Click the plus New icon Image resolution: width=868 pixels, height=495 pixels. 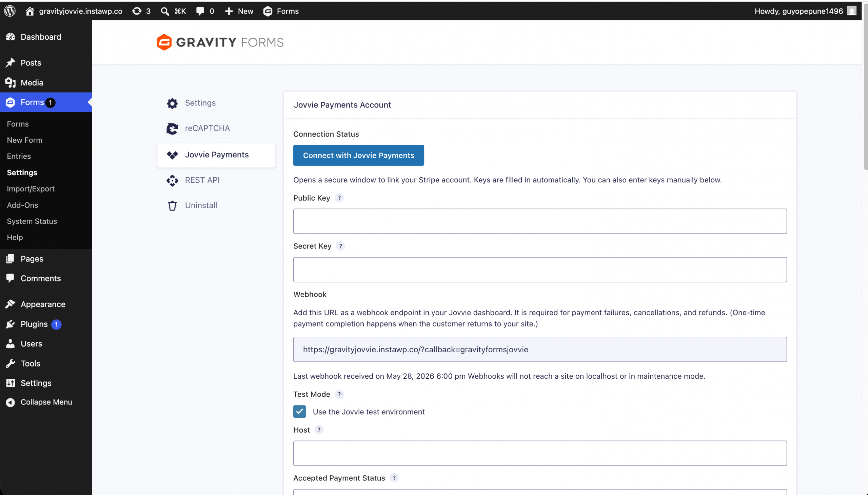click(229, 11)
